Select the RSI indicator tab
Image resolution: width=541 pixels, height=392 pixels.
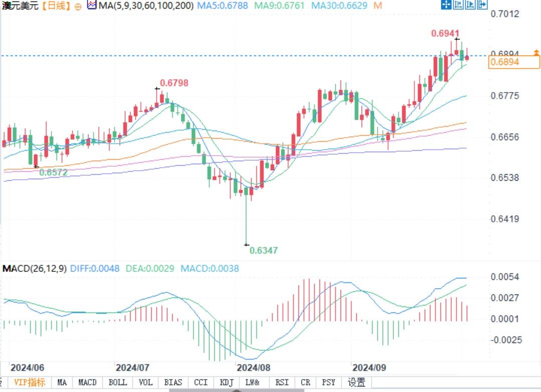coord(282,382)
